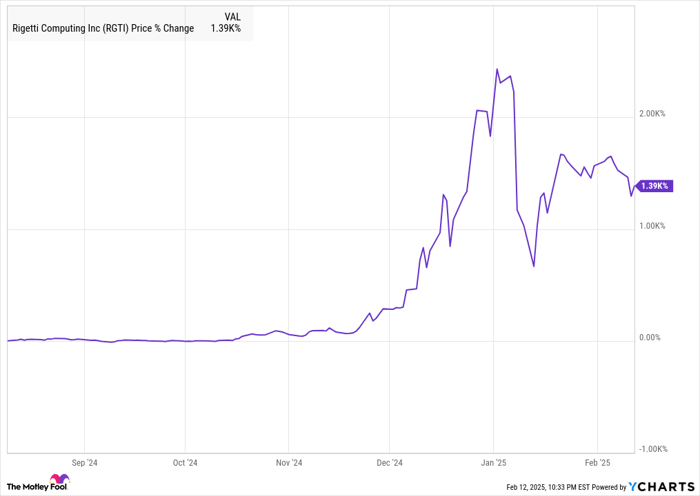Screen dimensions: 700x496
Task: Click the purple 1.39K% end-of-line value flag
Action: 656,186
